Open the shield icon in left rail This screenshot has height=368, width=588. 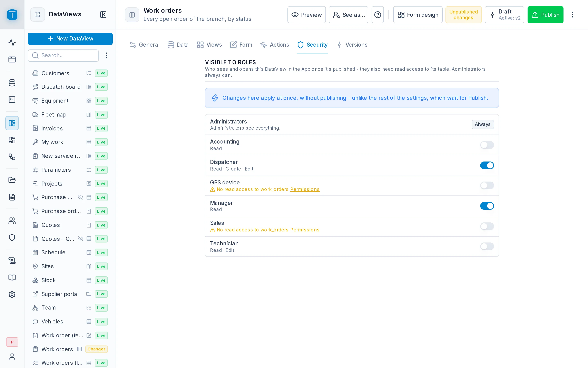point(12,237)
